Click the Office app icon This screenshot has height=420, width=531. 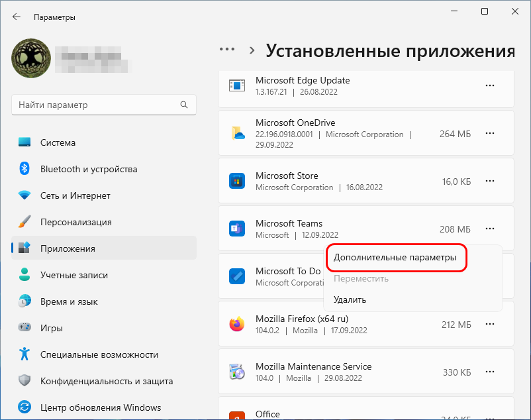(x=237, y=415)
